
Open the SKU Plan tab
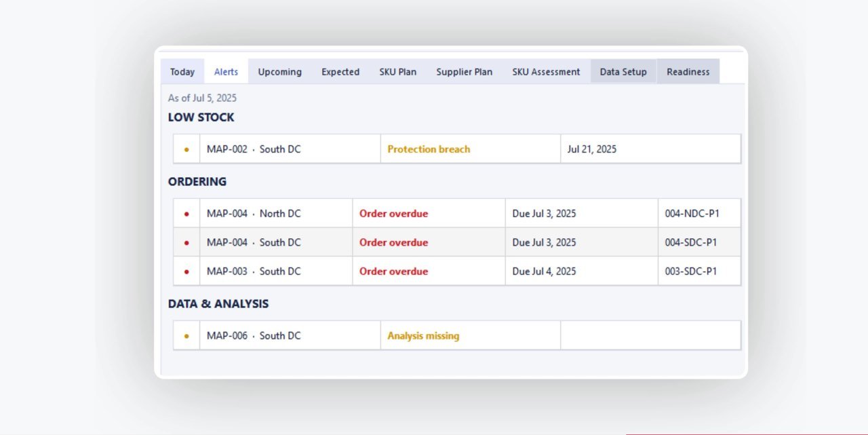tap(398, 71)
